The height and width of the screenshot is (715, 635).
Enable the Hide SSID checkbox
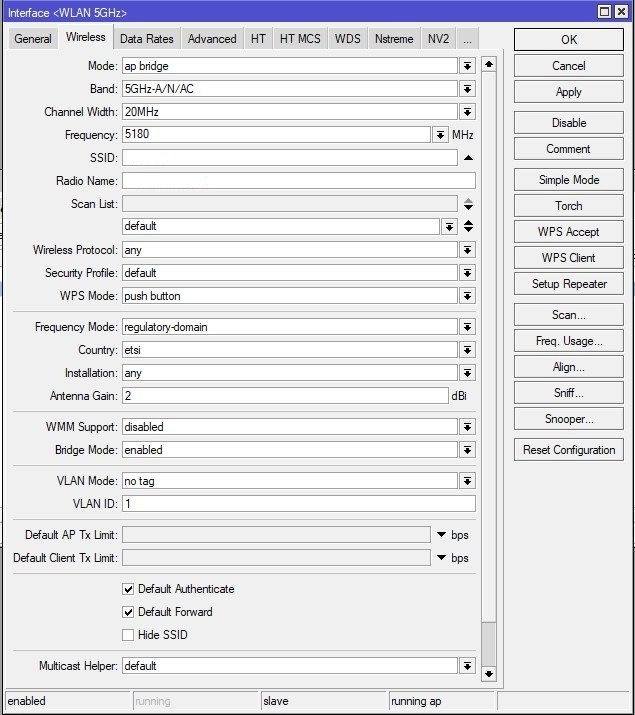[x=128, y=635]
